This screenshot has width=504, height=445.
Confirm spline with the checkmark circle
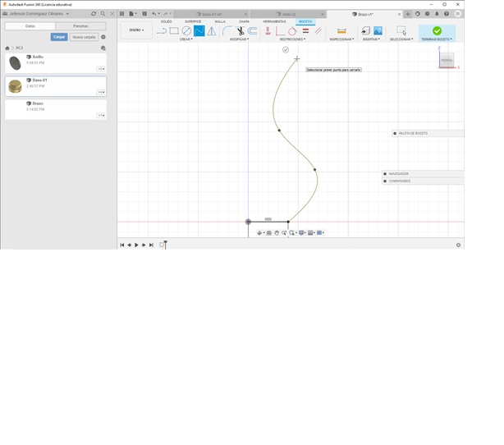(x=286, y=50)
